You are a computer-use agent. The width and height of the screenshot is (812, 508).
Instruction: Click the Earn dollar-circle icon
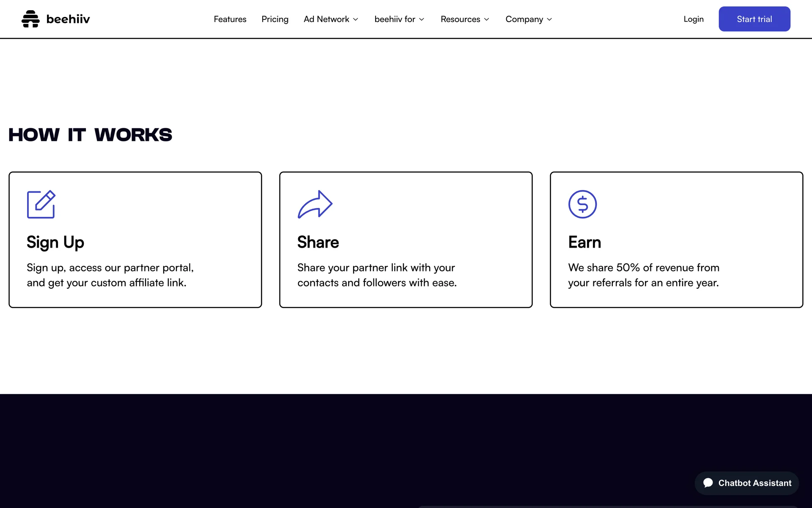(x=582, y=204)
